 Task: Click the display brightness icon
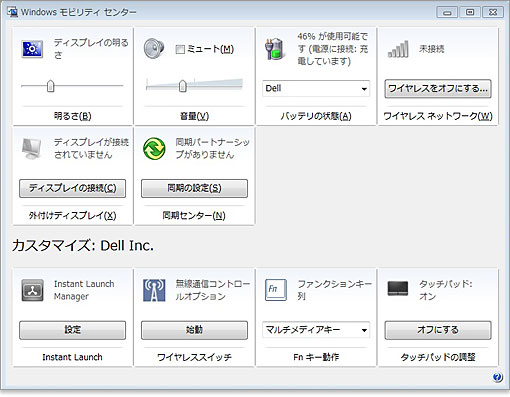coord(32,49)
